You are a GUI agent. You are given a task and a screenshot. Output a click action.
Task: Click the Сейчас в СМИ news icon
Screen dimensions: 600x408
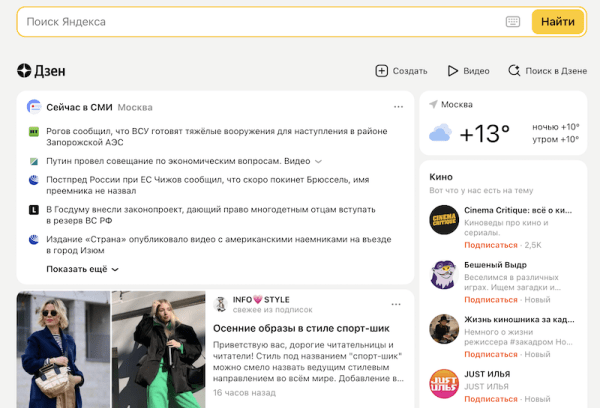click(x=34, y=107)
